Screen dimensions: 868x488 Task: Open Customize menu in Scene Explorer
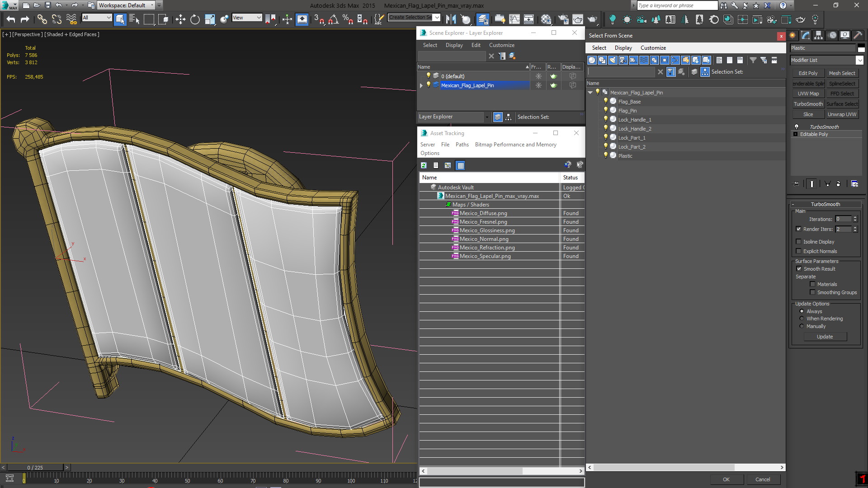(502, 45)
